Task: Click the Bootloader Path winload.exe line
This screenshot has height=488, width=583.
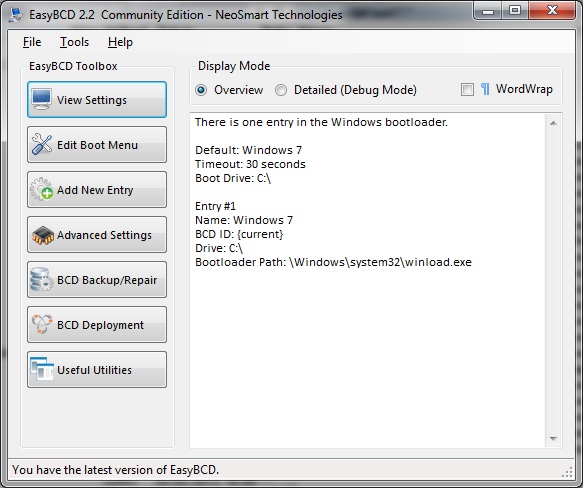Action: pyautogui.click(x=333, y=262)
